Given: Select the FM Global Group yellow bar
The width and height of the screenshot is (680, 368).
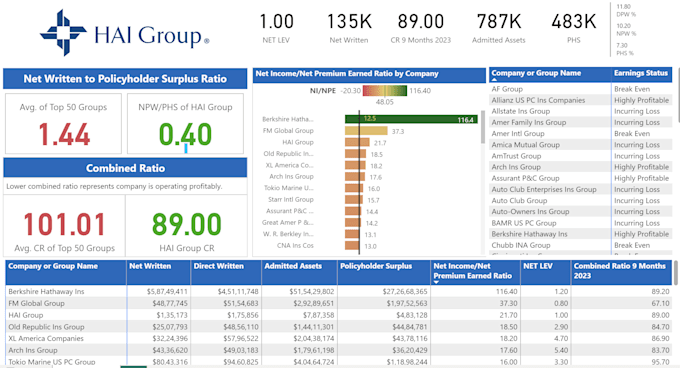Looking at the screenshot, I should pos(366,131).
